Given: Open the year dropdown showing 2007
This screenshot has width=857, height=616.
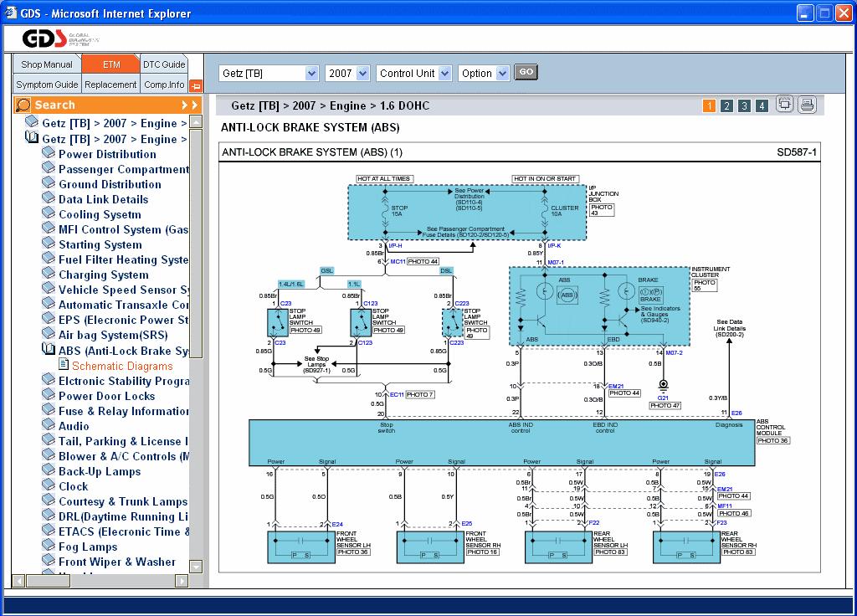Looking at the screenshot, I should tap(347, 74).
